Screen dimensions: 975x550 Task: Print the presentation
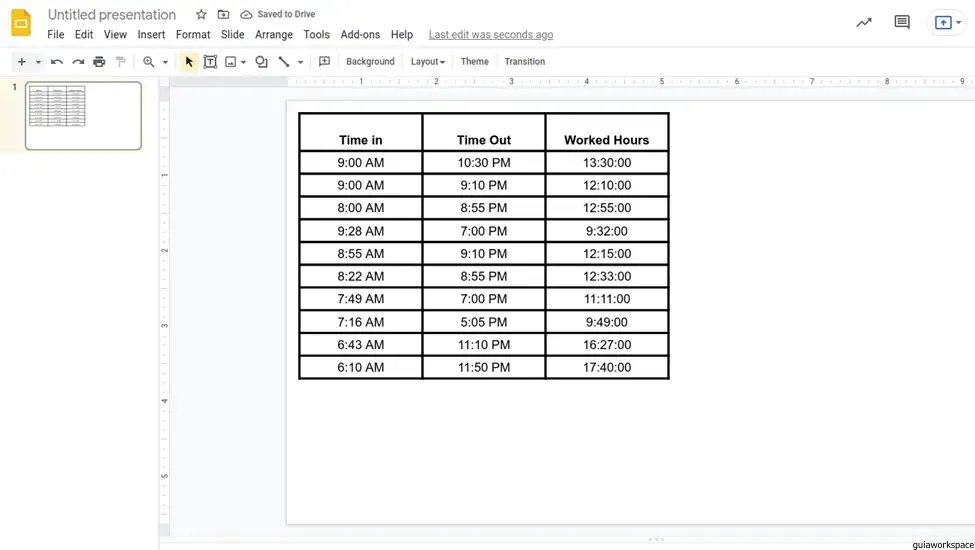pyautogui.click(x=99, y=62)
